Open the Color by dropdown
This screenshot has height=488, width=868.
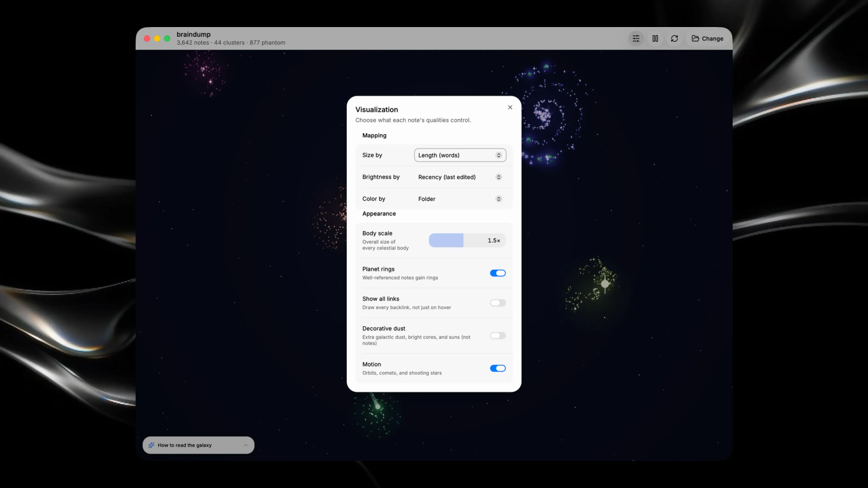pos(460,199)
